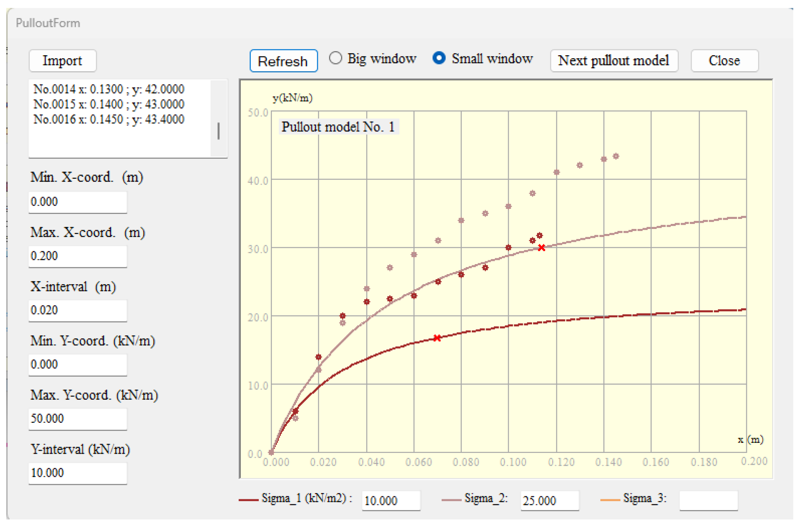Click the Min. Y-coord. input field
Viewport: 805px width, 532px height.
pyautogui.click(x=77, y=365)
